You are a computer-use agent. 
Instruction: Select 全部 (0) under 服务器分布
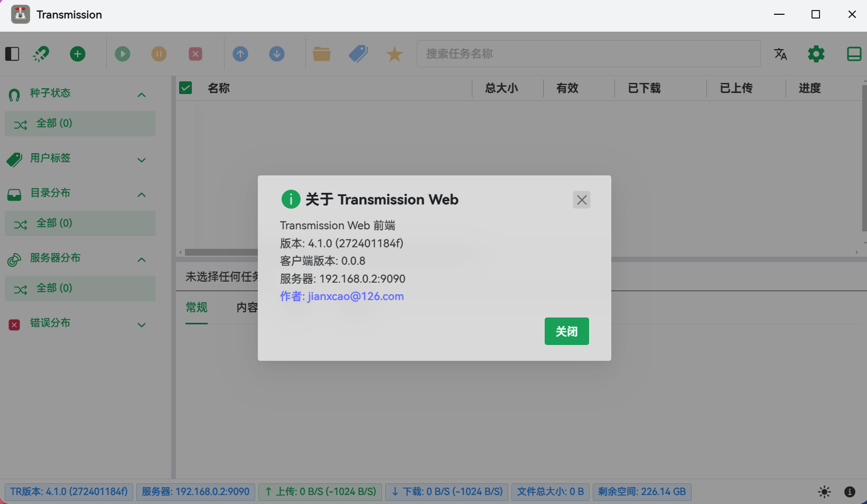80,288
